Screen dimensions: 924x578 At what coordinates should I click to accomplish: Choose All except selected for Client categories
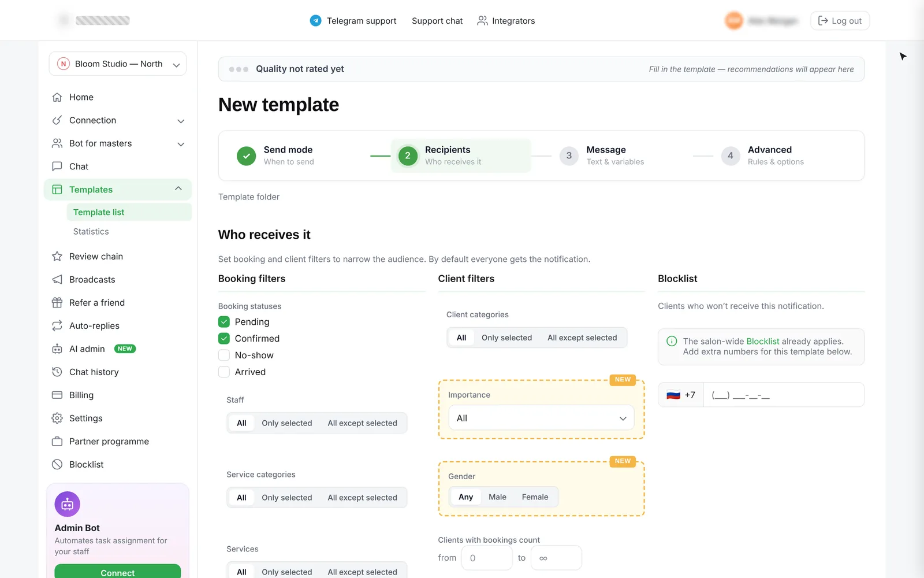coord(582,338)
